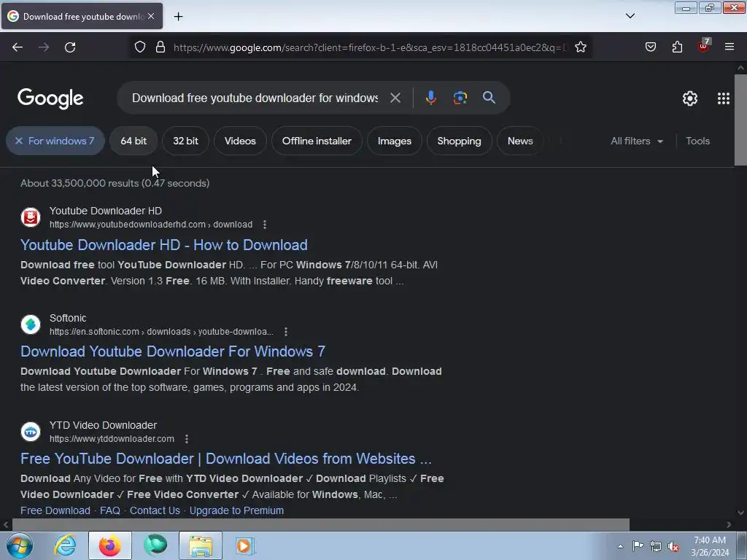
Task: Select the 64 bit filter chip
Action: pyautogui.click(x=133, y=141)
